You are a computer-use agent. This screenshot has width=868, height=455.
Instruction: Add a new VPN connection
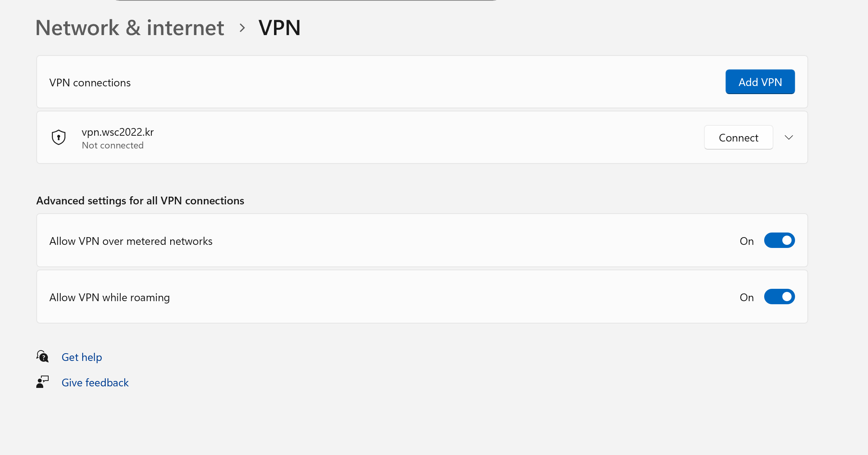760,82
